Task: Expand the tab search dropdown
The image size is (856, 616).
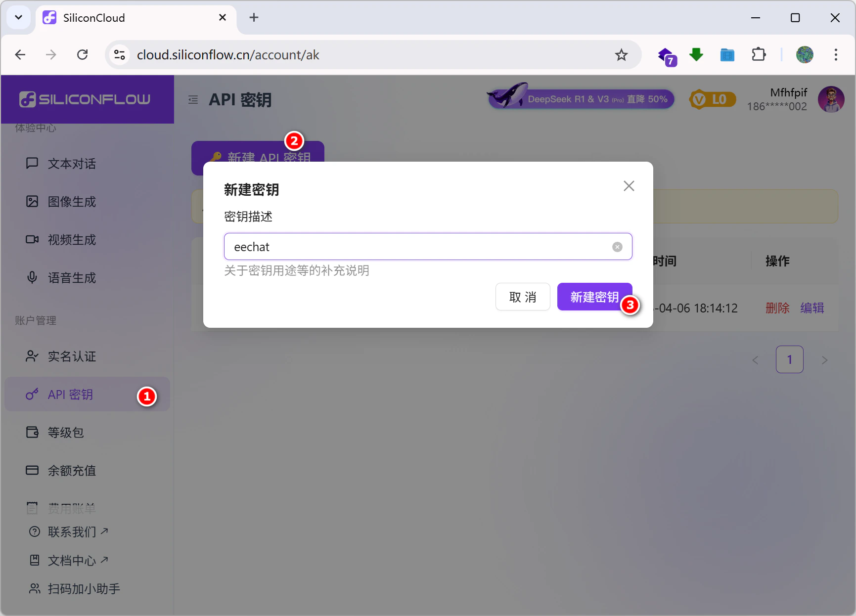Action: (19, 18)
